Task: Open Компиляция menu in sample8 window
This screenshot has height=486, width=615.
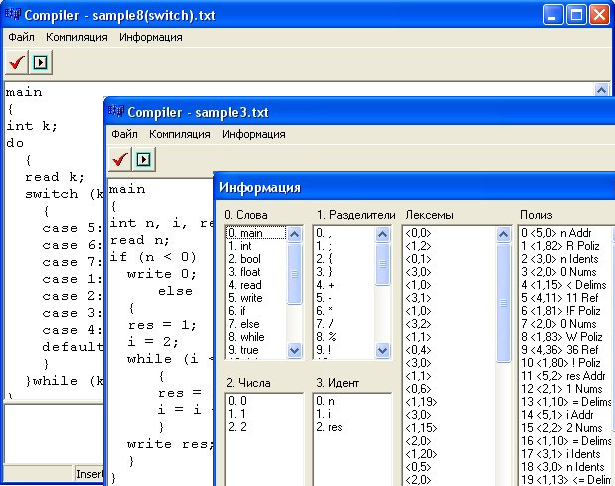Action: pos(77,37)
